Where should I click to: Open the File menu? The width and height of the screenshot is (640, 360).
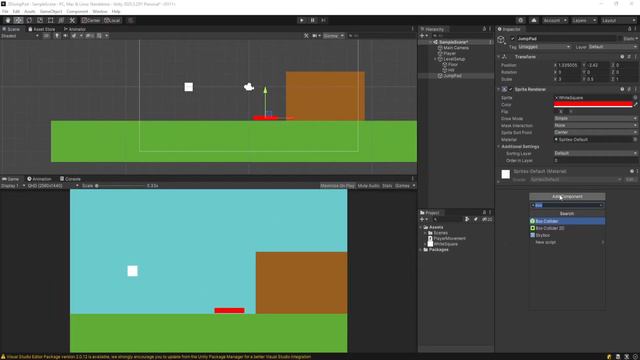(5, 11)
